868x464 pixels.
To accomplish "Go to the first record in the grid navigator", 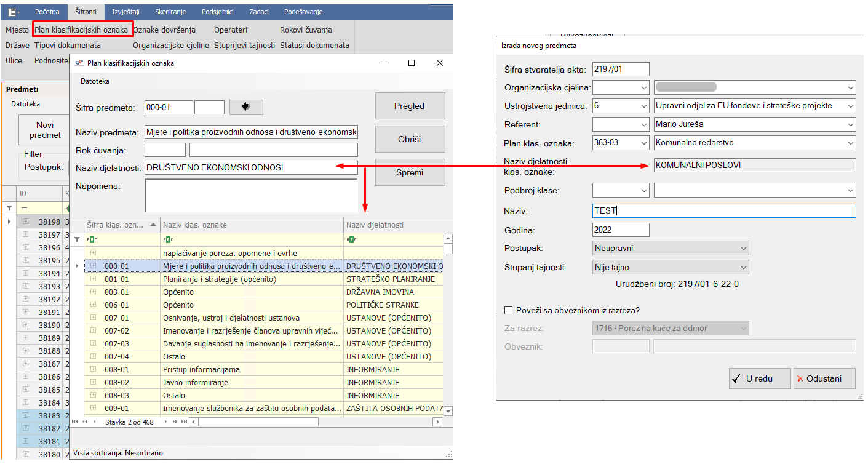I will click(x=76, y=422).
